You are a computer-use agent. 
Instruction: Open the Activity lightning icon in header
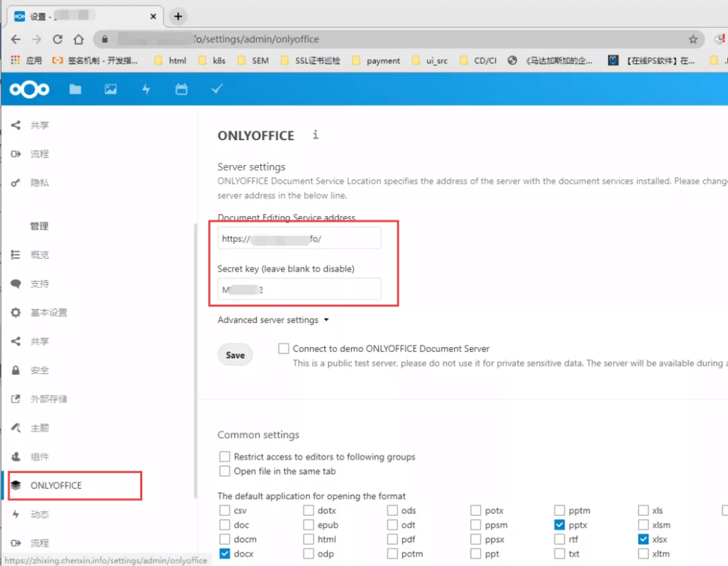click(146, 89)
